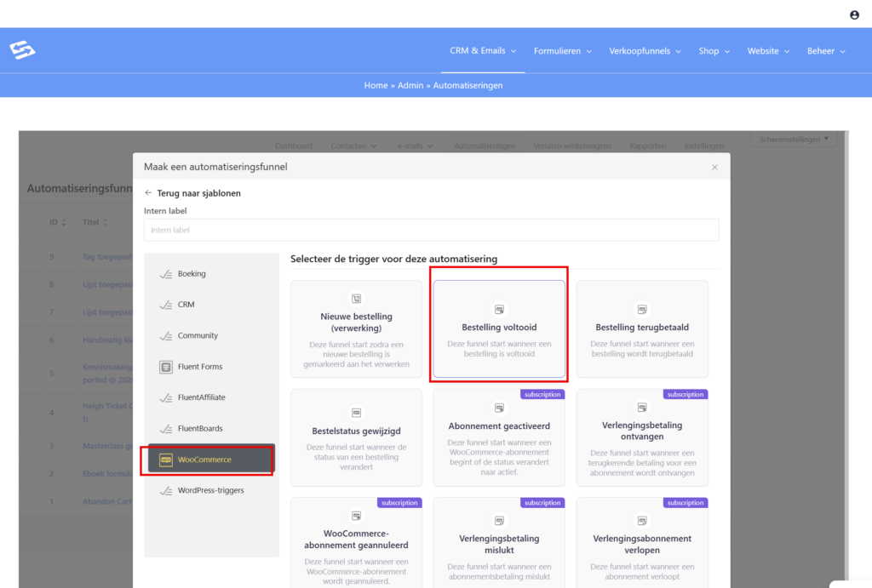Viewport: 872px width, 588px height.
Task: Select the FluentBoards trigger category
Action: point(199,429)
